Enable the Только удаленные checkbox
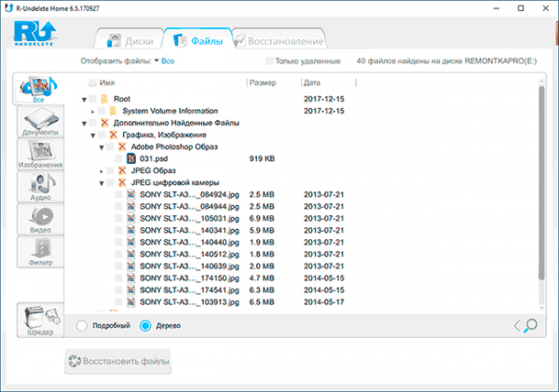The image size is (559, 392). pyautogui.click(x=269, y=61)
